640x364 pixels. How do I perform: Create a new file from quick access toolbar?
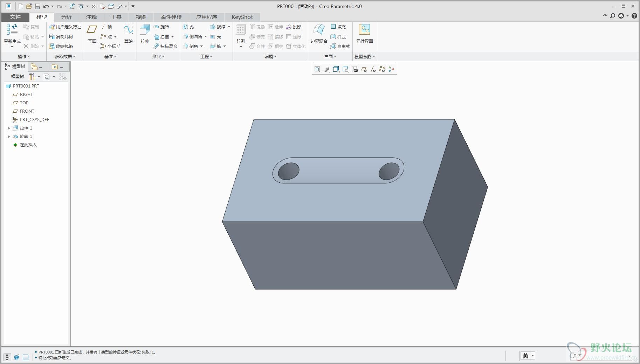pos(21,6)
